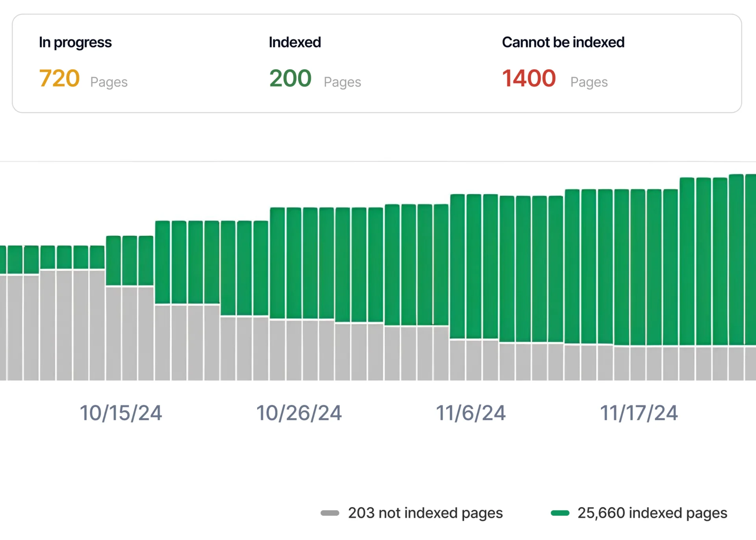
Task: Select the gray 'not indexed pages' legend marker
Action: coord(331,512)
